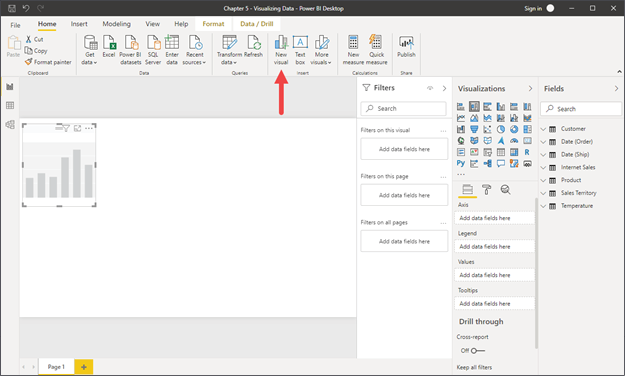Select the treemap visualization
Viewport: 625px width, 376px height.
[527, 129]
